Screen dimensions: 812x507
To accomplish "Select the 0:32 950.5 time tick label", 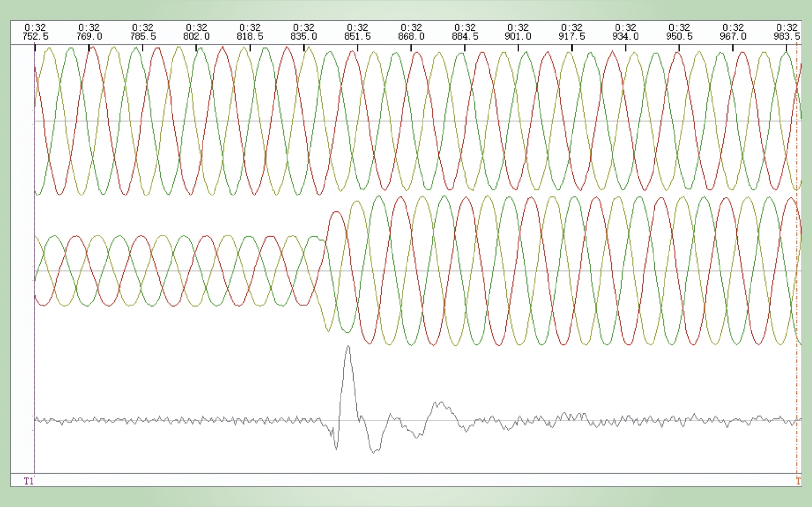I will 679,32.
